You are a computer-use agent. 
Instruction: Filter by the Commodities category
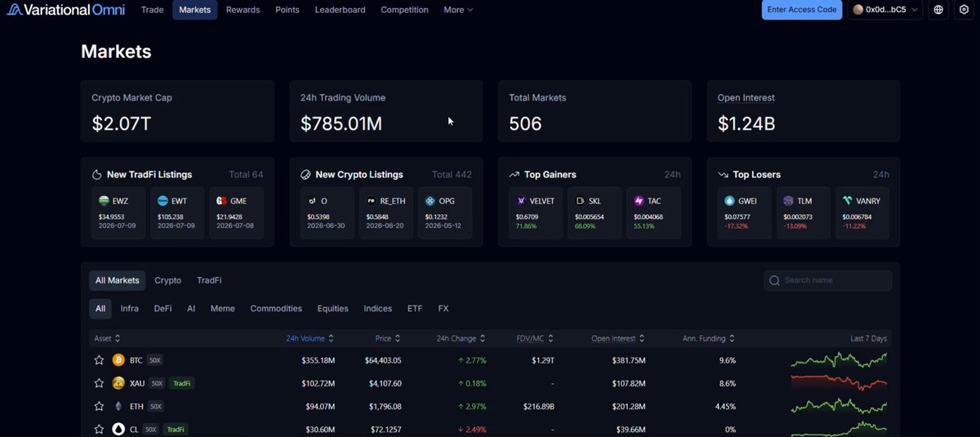[276, 309]
